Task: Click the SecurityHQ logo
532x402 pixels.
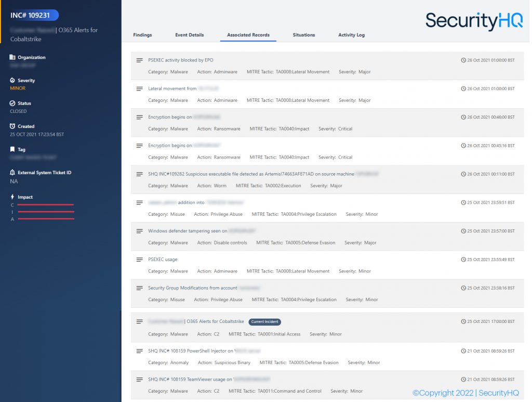Action: coord(474,21)
